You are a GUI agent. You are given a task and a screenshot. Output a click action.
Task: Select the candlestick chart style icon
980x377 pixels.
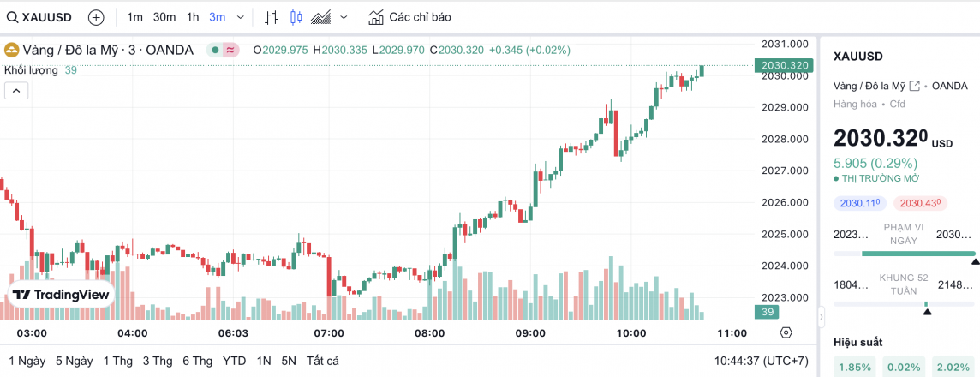pyautogui.click(x=296, y=17)
